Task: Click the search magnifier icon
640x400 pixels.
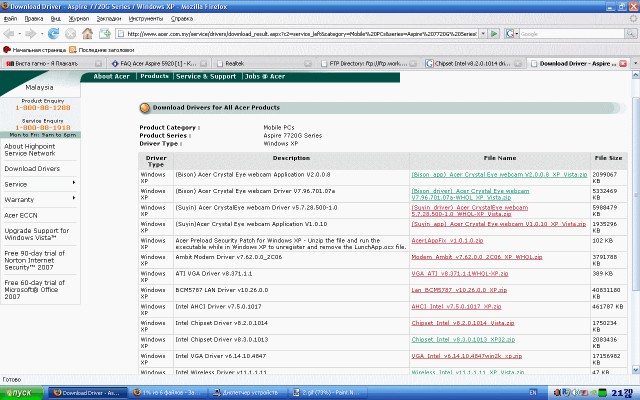Action: 631,34
